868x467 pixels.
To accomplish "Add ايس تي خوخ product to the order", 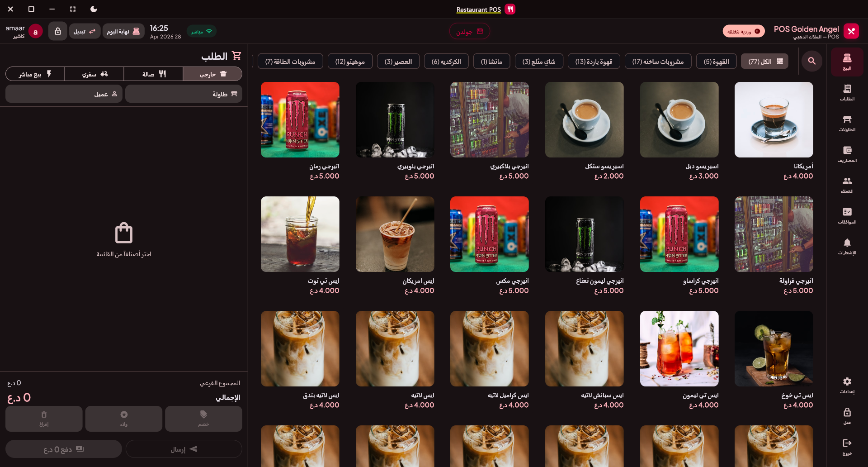I will (774, 361).
